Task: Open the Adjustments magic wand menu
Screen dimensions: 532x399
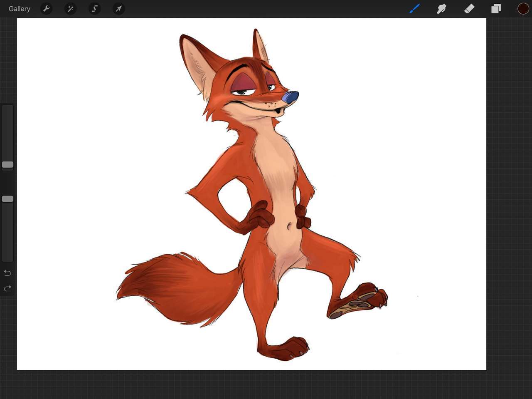Action: [x=70, y=9]
